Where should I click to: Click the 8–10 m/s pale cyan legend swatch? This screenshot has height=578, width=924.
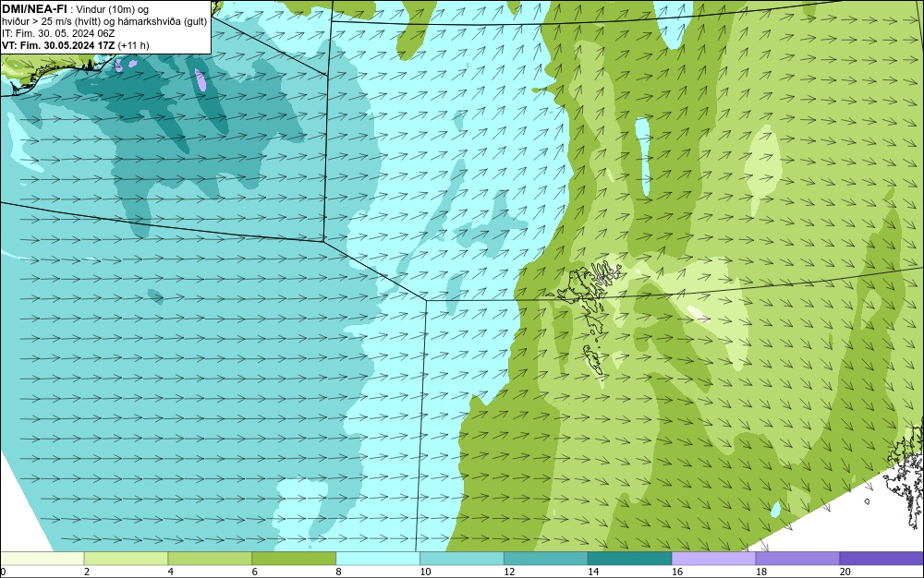378,558
